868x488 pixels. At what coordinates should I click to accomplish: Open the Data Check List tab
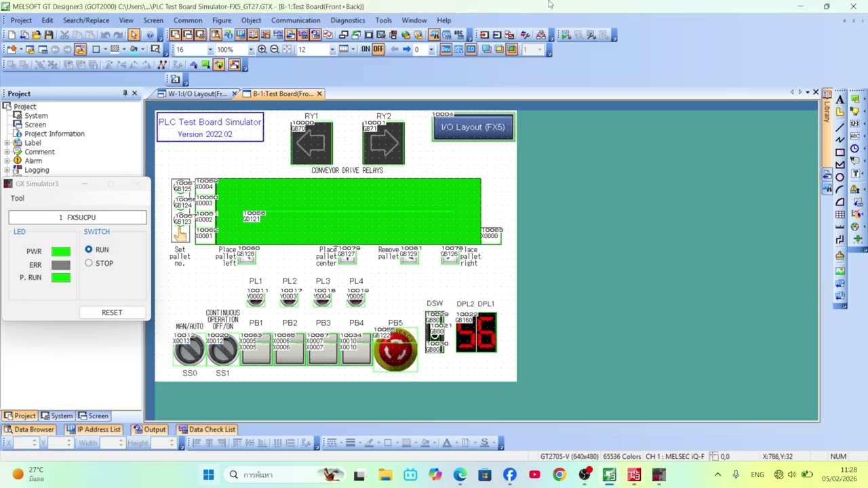pyautogui.click(x=207, y=430)
